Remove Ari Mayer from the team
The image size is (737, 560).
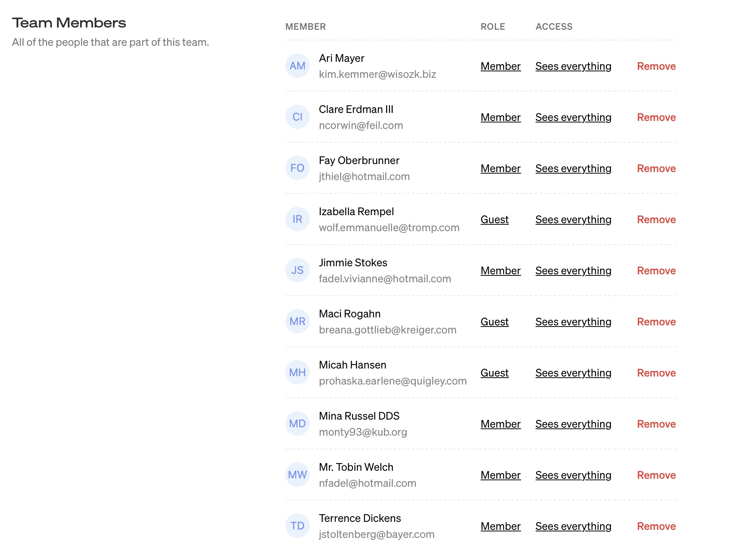(x=656, y=66)
